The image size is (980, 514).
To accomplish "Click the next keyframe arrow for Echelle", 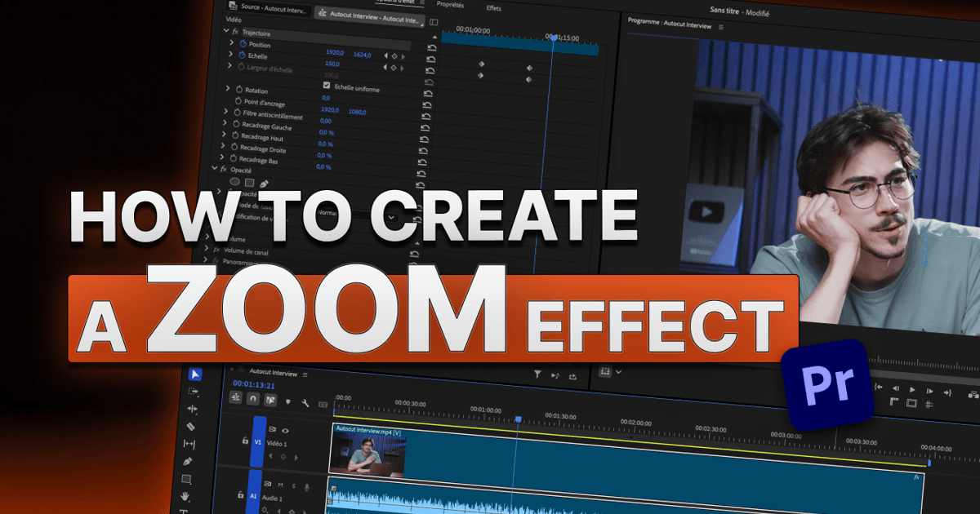I will click(403, 56).
